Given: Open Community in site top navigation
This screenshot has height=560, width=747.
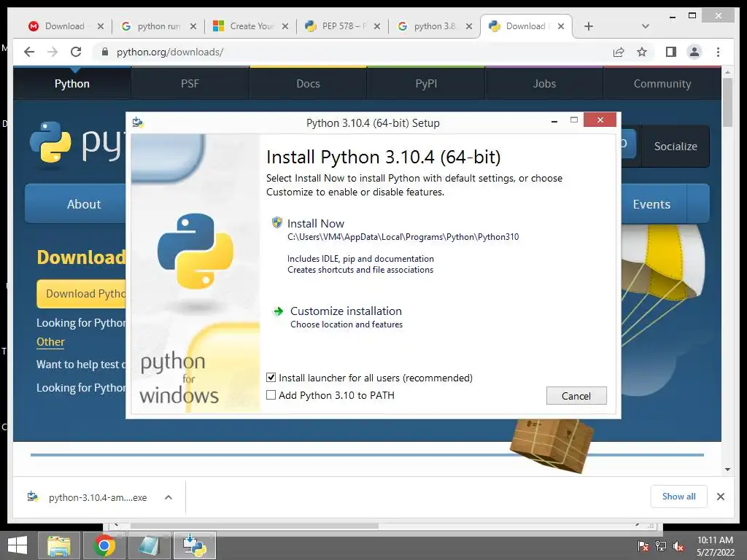Looking at the screenshot, I should pyautogui.click(x=662, y=84).
